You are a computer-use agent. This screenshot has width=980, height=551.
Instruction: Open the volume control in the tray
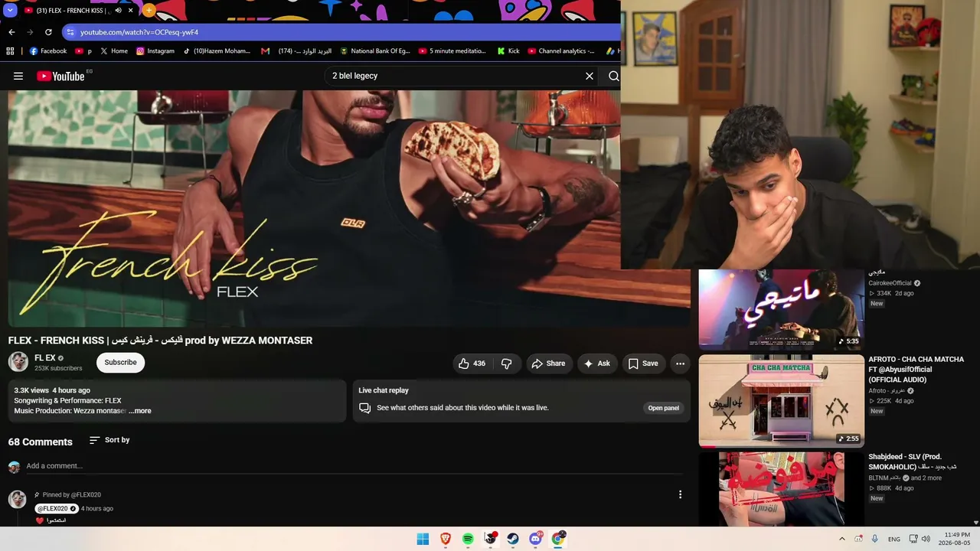tap(926, 539)
